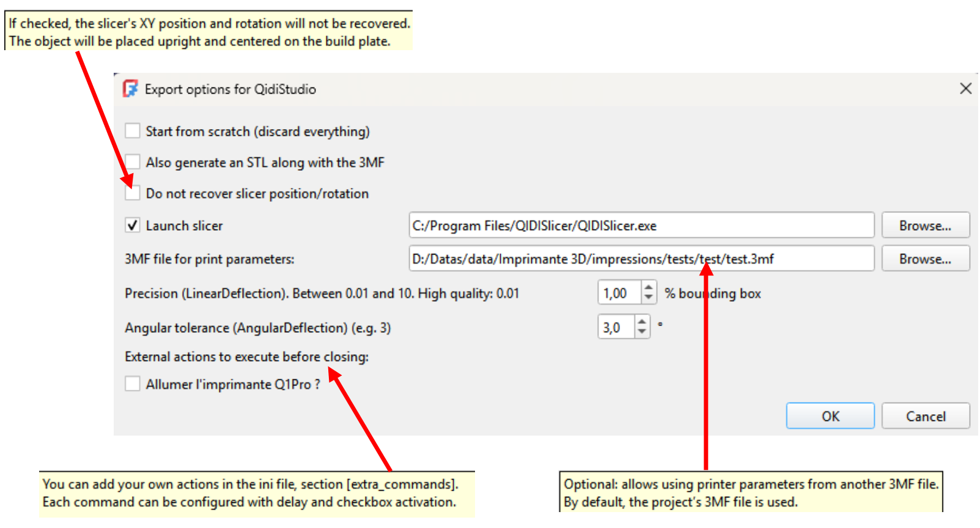Click the 'Angular tolerance (AngularDeflection)' label
This screenshot has height=528, width=980.
(258, 328)
